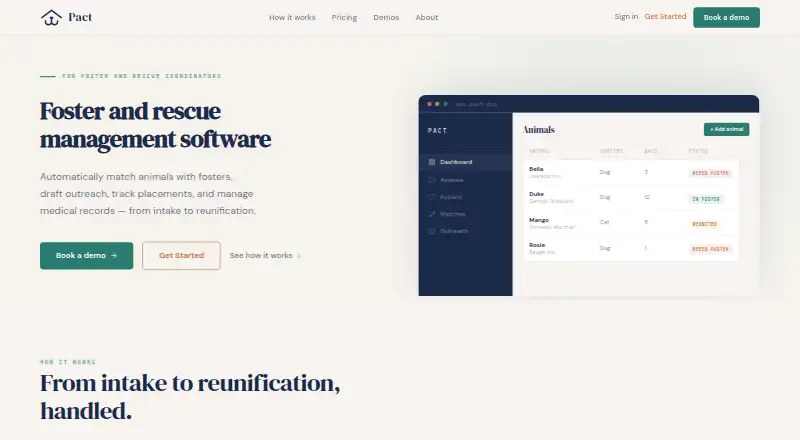Click the Animals icon in the sidebar
Image resolution: width=800 pixels, height=440 pixels.
click(x=432, y=180)
